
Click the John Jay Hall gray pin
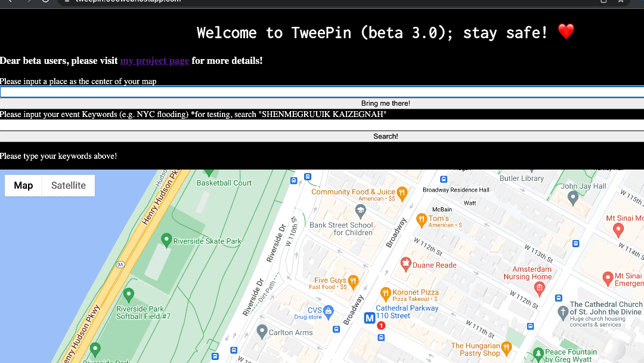click(573, 198)
